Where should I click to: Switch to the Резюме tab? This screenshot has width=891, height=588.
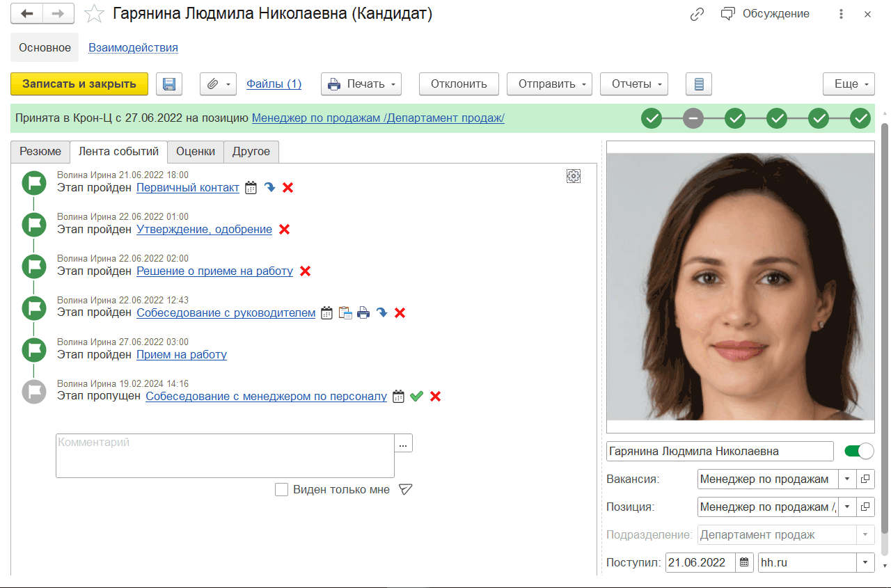click(x=40, y=152)
